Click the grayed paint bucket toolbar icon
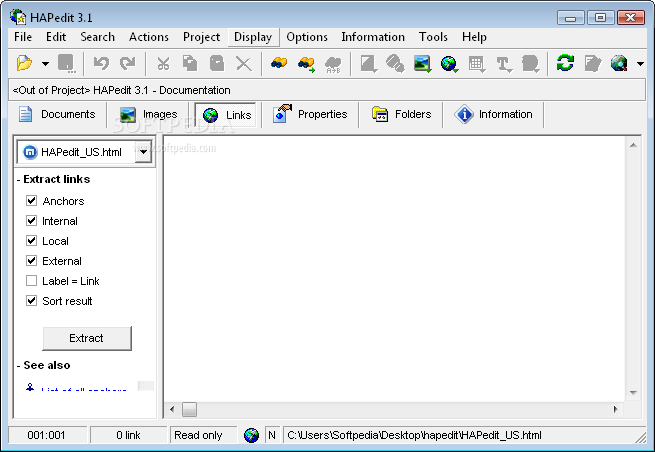655x452 pixels. [395, 64]
